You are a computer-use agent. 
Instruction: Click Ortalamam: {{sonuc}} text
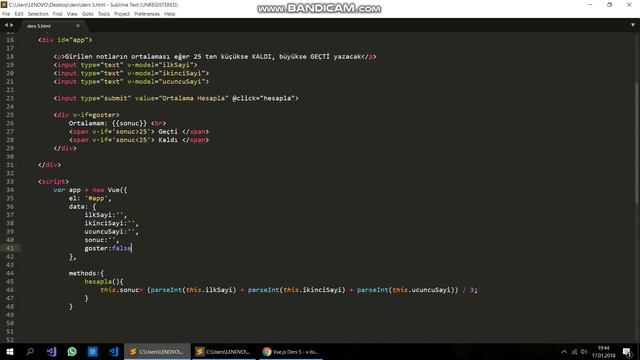pos(108,123)
